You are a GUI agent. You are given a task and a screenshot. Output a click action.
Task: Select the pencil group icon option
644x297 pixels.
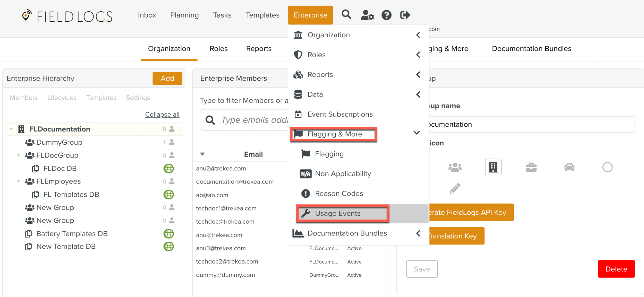coord(455,188)
